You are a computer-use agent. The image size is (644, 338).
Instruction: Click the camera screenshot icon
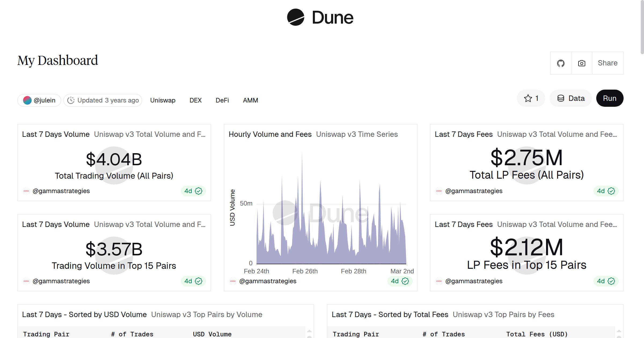(581, 63)
